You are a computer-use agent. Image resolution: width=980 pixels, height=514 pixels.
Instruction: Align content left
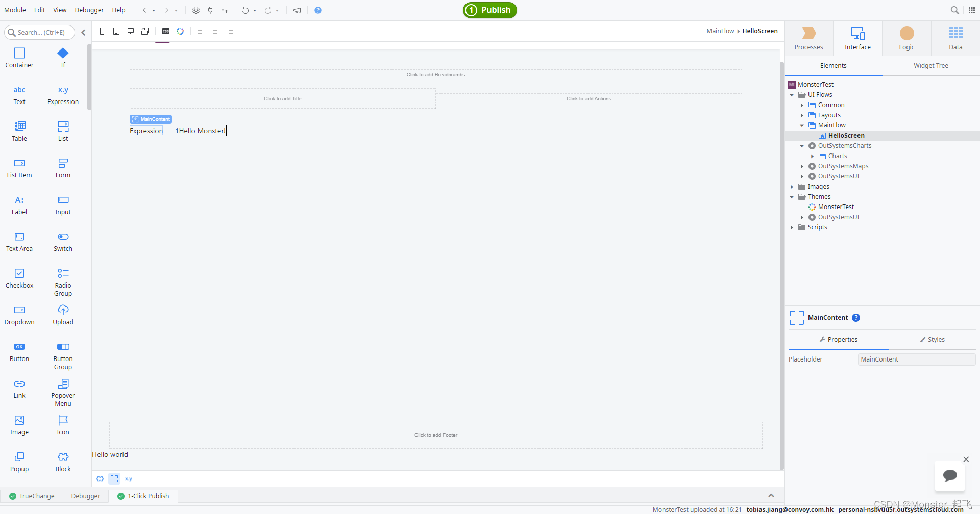pos(201,31)
